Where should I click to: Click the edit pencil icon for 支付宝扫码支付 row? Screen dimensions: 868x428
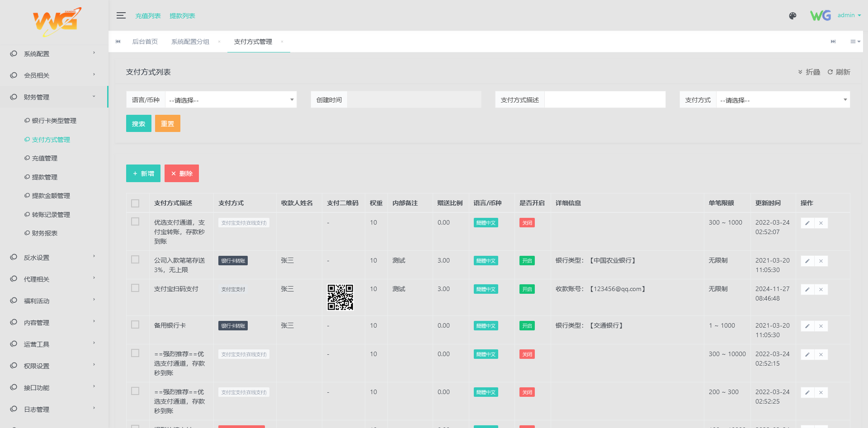807,289
